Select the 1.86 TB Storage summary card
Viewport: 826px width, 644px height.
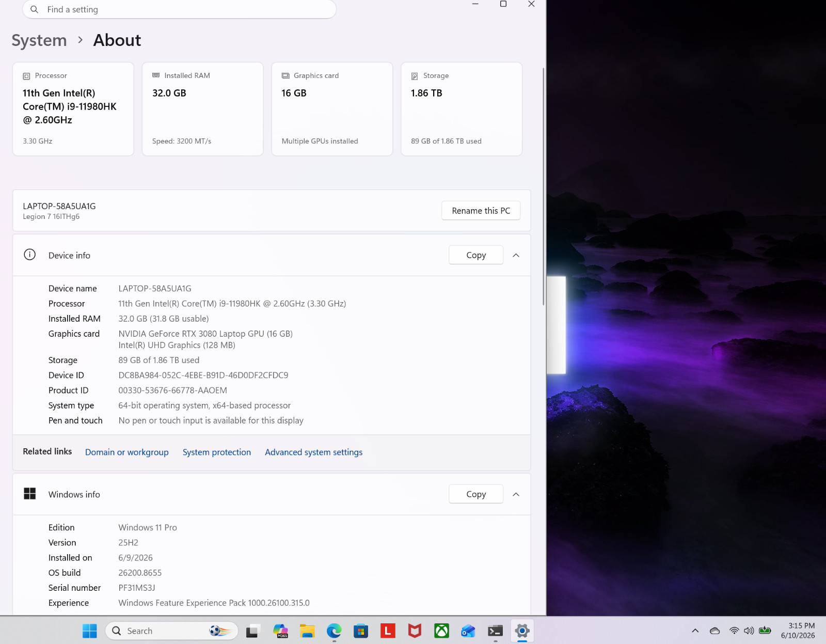pos(462,109)
